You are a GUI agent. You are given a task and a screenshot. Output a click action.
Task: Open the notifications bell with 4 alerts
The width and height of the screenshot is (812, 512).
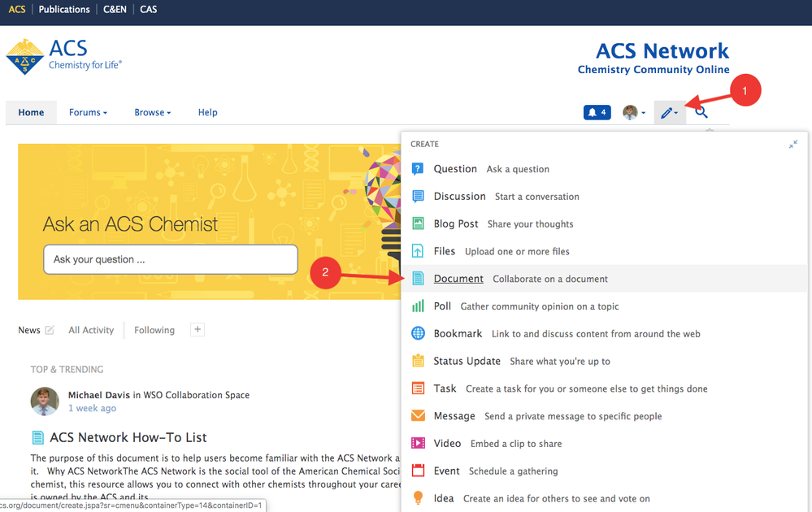coord(597,113)
